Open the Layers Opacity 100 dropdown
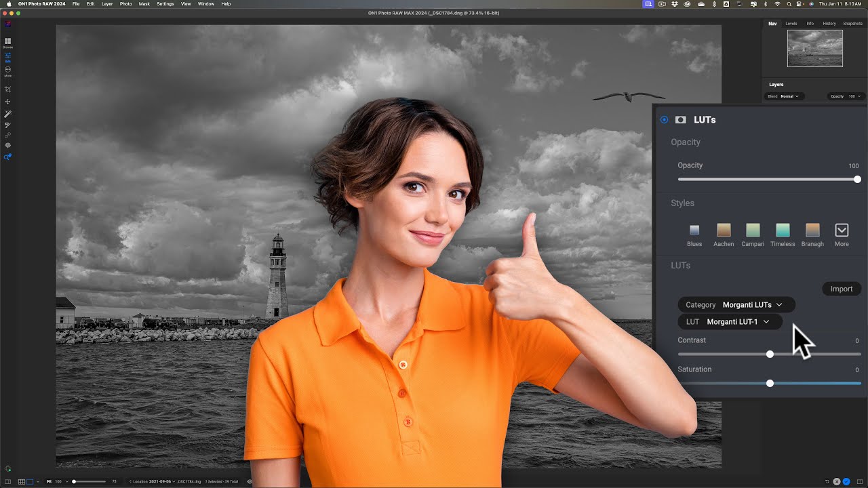Viewport: 868px width, 488px height. pyautogui.click(x=846, y=96)
